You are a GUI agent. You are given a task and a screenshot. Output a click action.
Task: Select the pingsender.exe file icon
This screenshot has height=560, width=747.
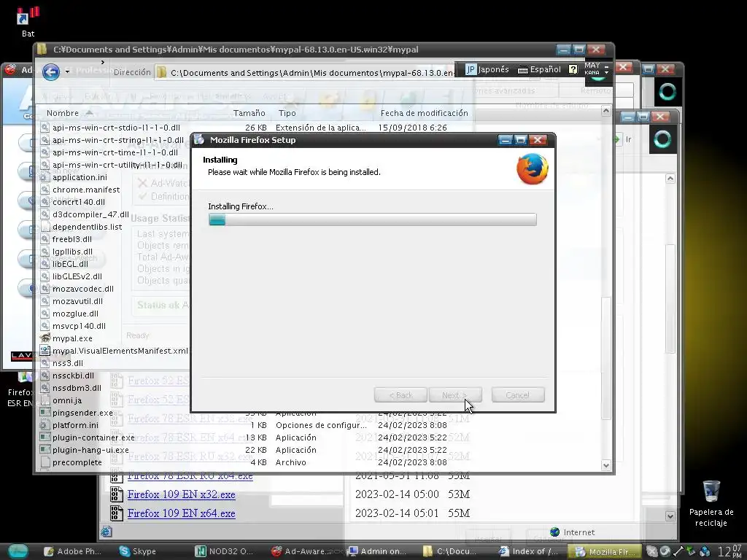coord(44,413)
